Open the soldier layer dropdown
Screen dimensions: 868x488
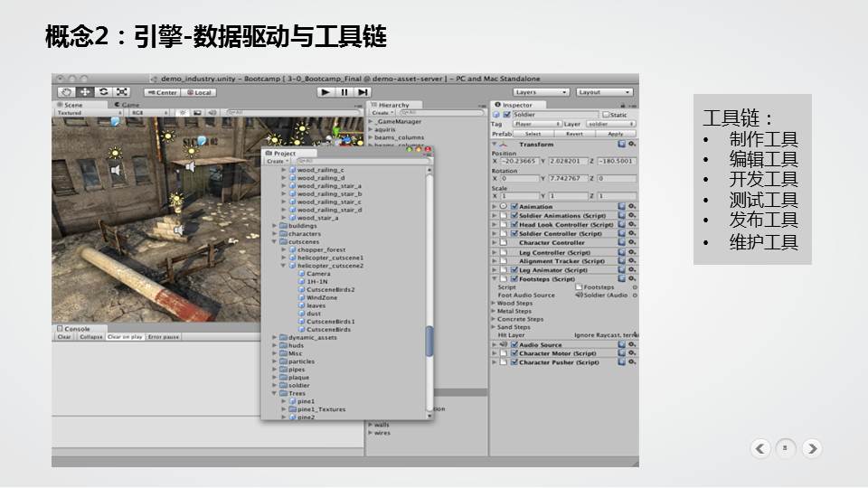click(610, 124)
